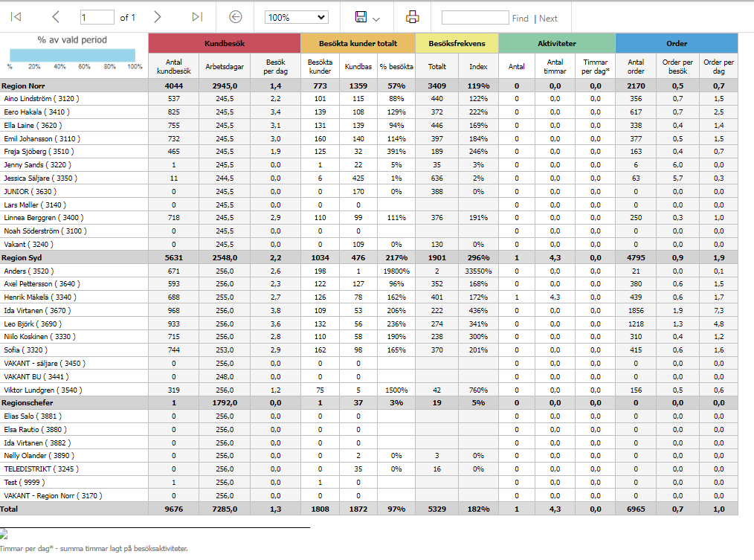Click Jenny Sands ( 3220 ) row
The width and height of the screenshot is (754, 560).
click(x=369, y=164)
